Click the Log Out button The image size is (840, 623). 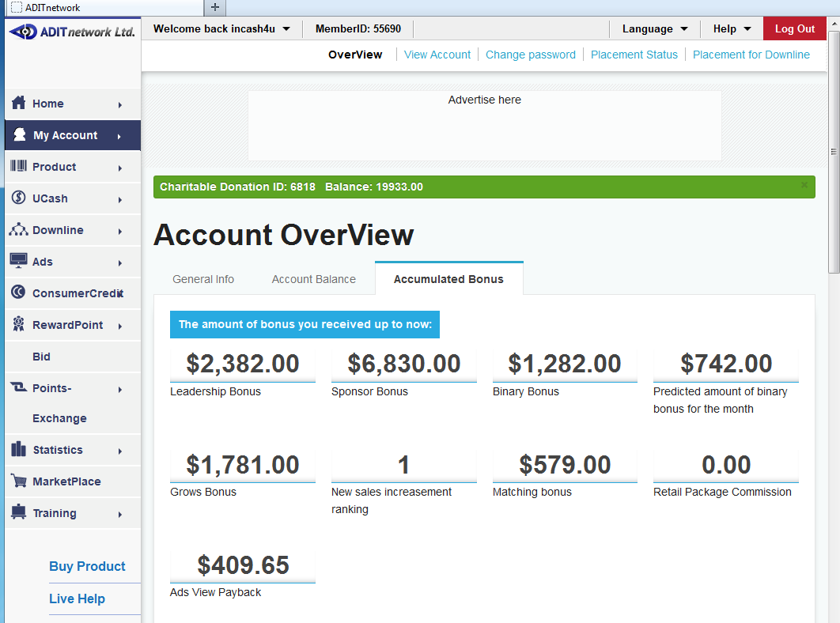pyautogui.click(x=794, y=29)
